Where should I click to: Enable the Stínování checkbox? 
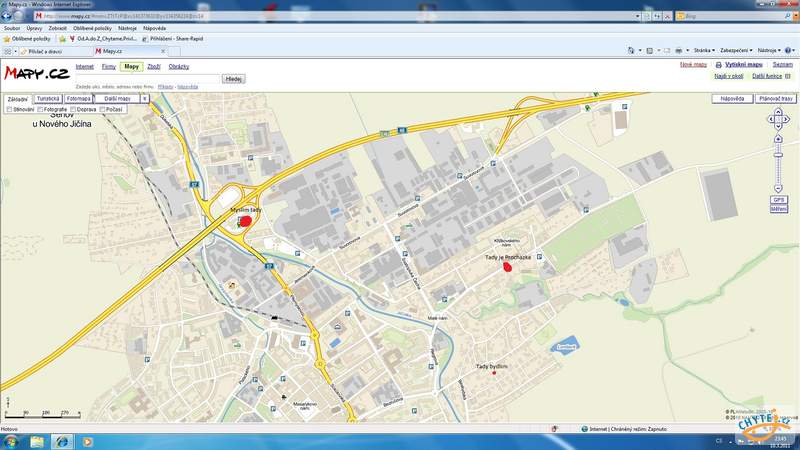(9, 109)
